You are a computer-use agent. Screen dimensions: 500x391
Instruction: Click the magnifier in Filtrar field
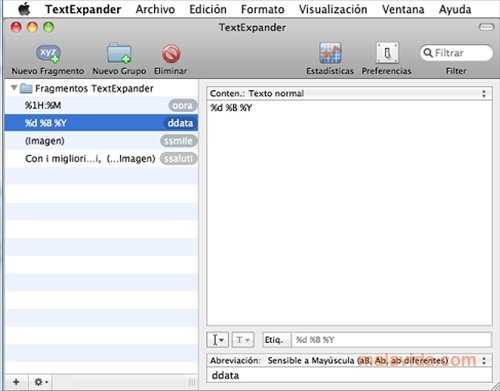[428, 53]
